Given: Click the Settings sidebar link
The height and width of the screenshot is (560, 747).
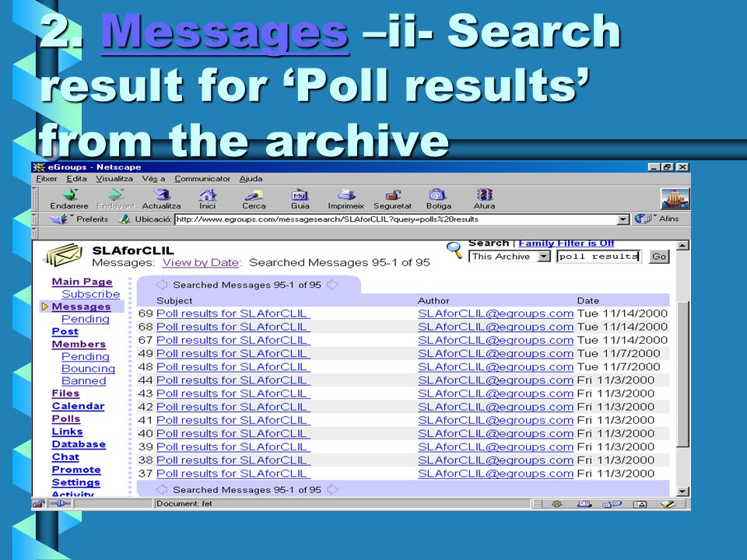Looking at the screenshot, I should [x=75, y=482].
